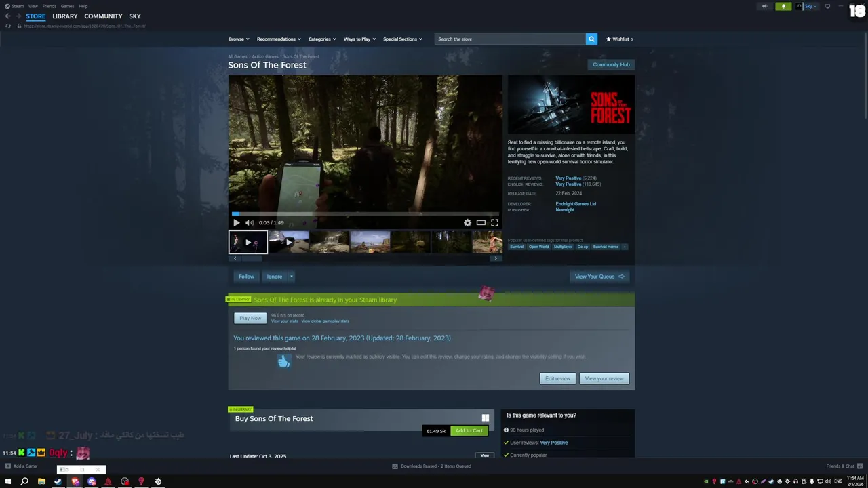Expand the Recommendations dropdown
This screenshot has height=488, width=868.
coord(279,39)
